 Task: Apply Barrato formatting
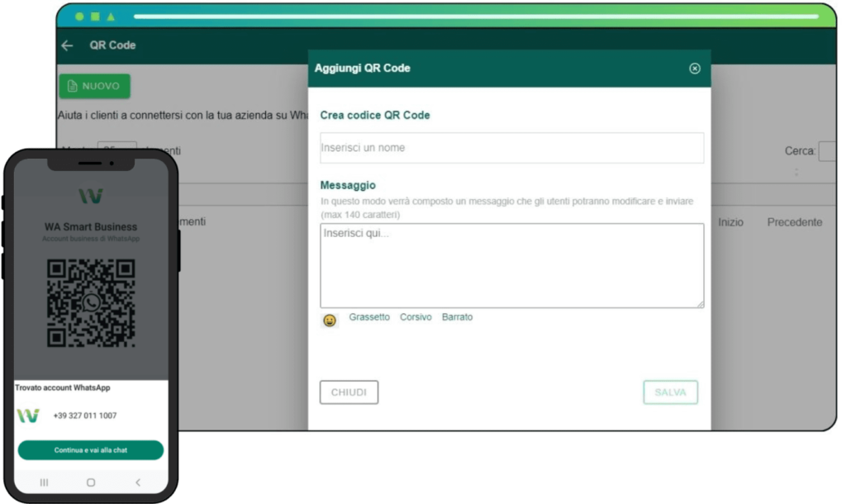(457, 317)
